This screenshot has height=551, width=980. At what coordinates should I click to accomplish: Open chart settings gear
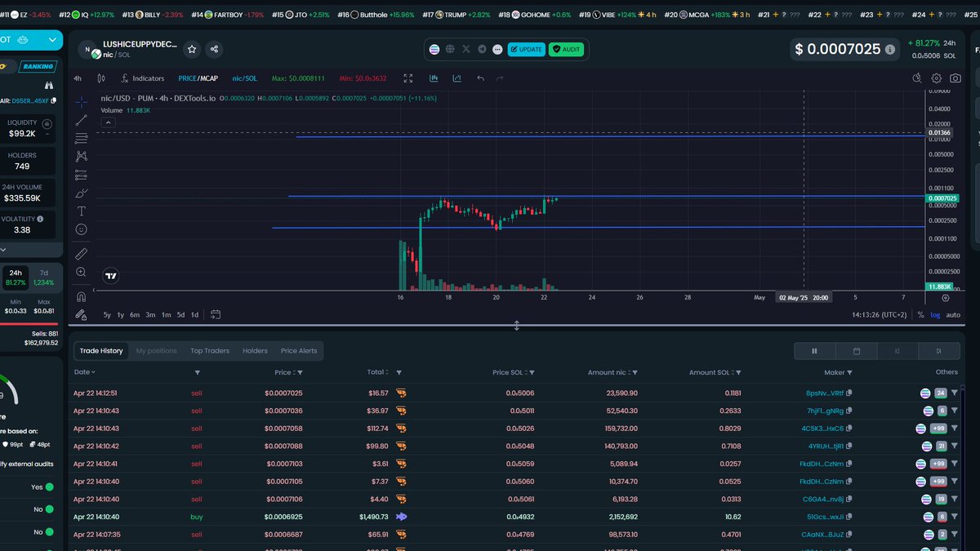pos(936,78)
